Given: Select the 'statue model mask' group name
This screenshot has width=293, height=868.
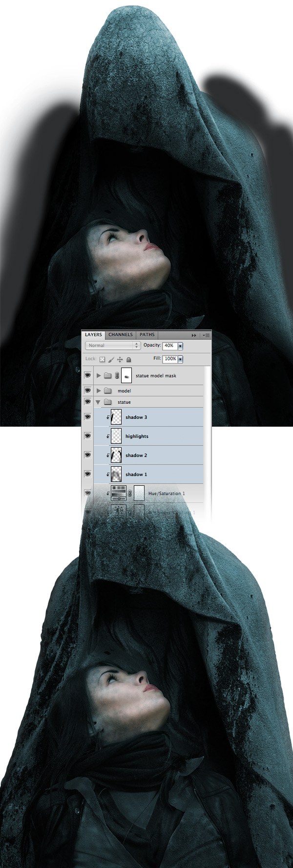Looking at the screenshot, I should coord(156,376).
